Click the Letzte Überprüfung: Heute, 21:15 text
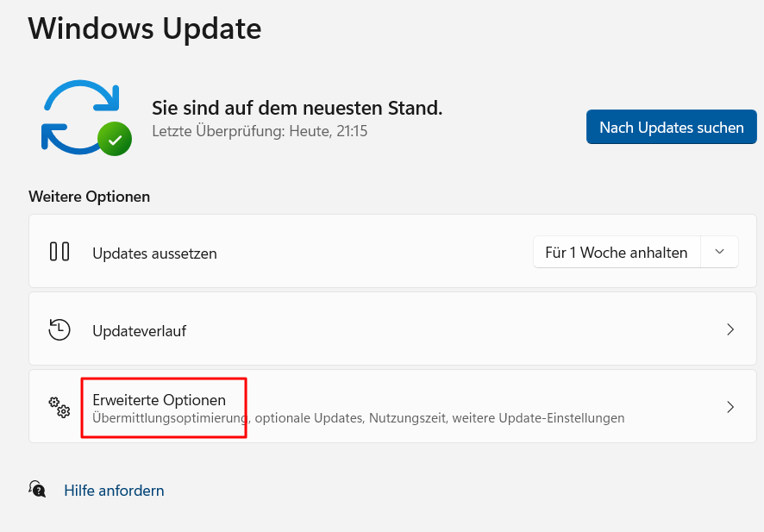The width and height of the screenshot is (764, 532). tap(260, 131)
